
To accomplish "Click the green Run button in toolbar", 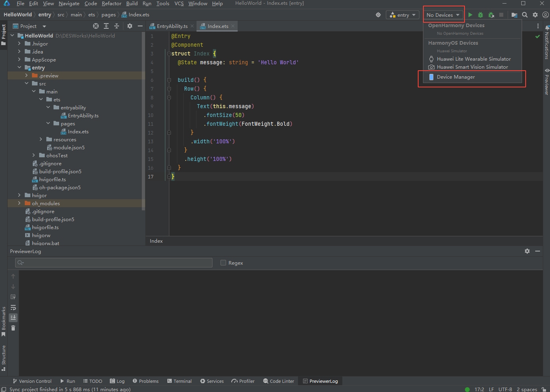I will point(470,15).
